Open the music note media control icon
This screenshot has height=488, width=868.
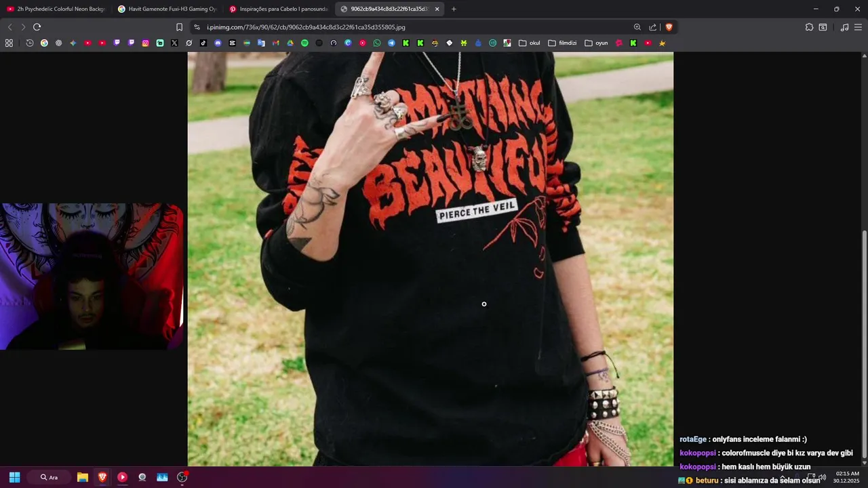(844, 27)
